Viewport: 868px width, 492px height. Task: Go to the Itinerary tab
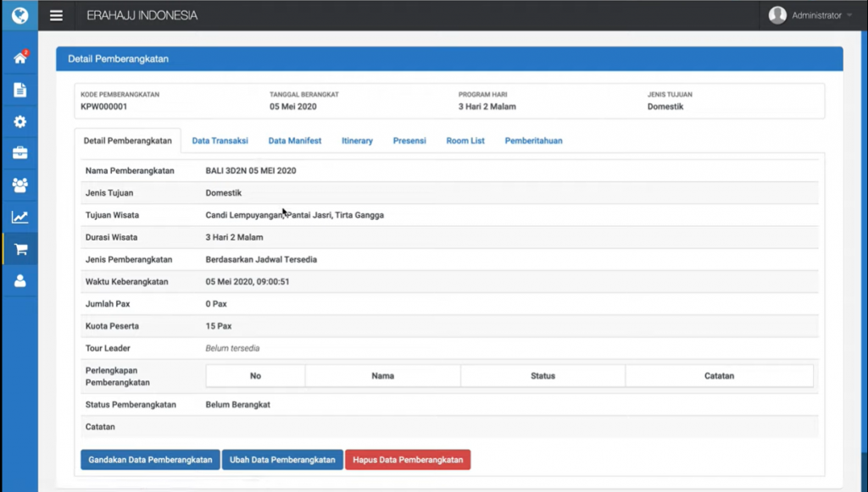(357, 141)
